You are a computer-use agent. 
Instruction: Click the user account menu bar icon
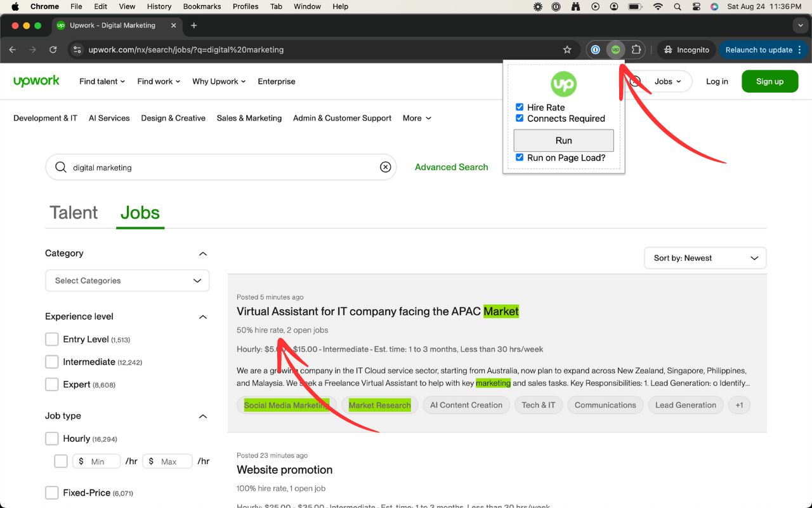[x=614, y=6]
